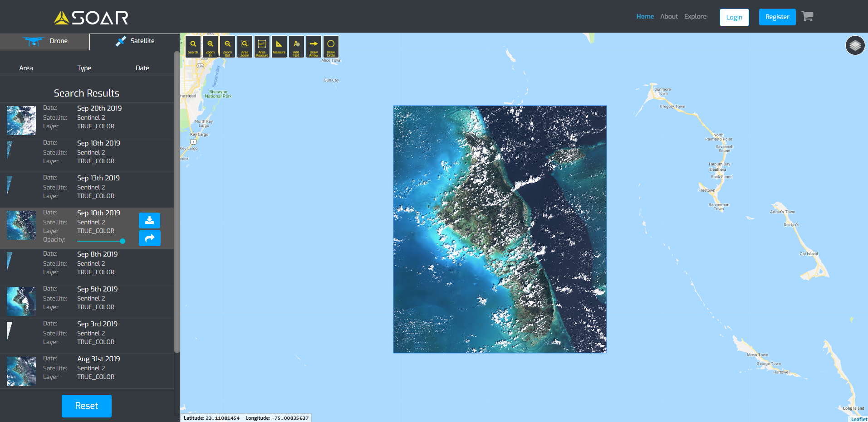Screen dimensions: 868x422
Task: Open the Date filter
Action: [x=142, y=68]
